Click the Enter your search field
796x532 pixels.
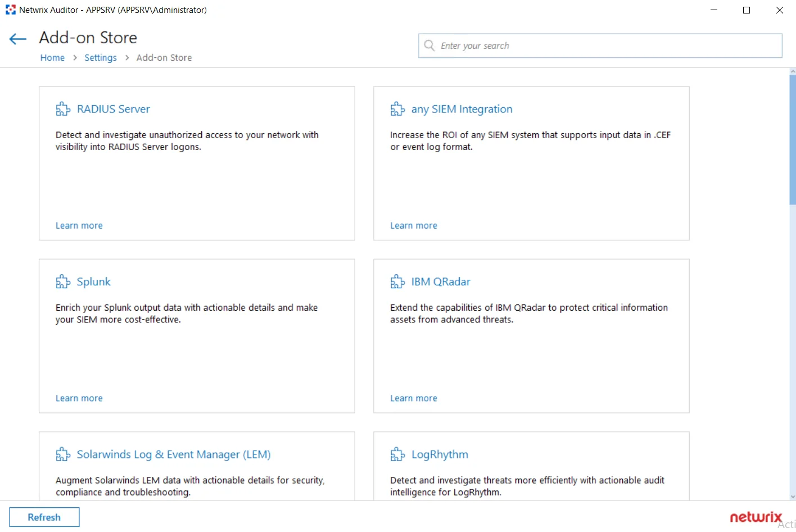pos(600,46)
